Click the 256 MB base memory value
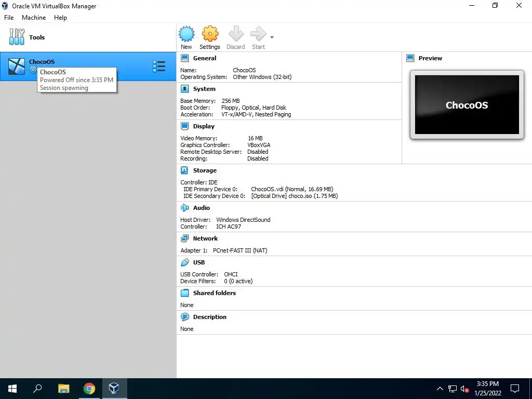532x399 pixels. click(231, 101)
